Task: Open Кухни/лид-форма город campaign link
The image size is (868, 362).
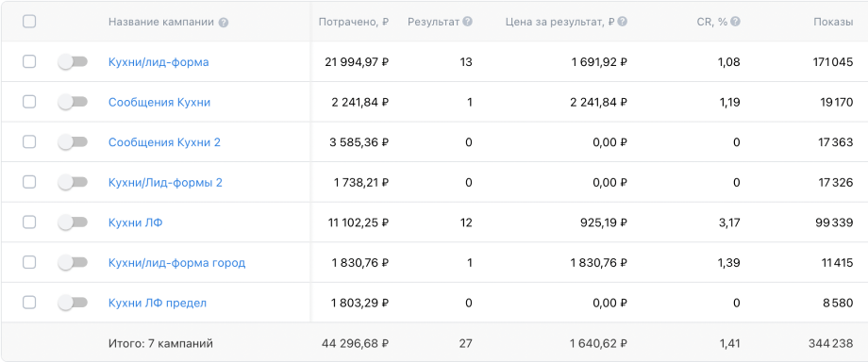Action: [x=176, y=263]
